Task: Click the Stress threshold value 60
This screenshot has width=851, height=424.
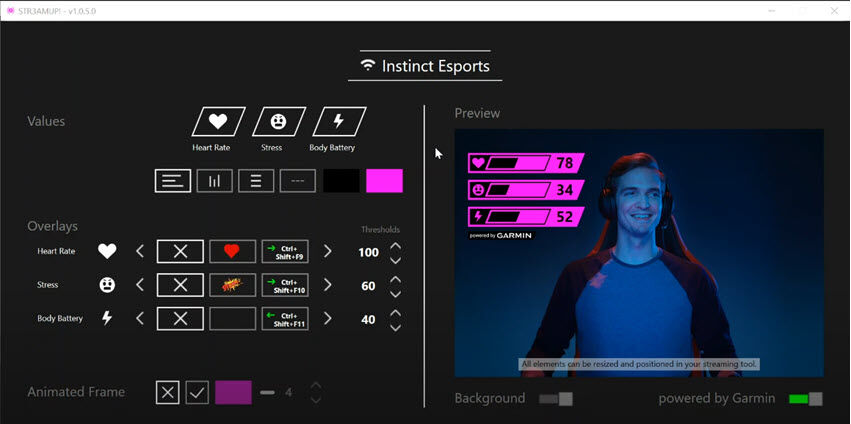Action: [x=369, y=286]
